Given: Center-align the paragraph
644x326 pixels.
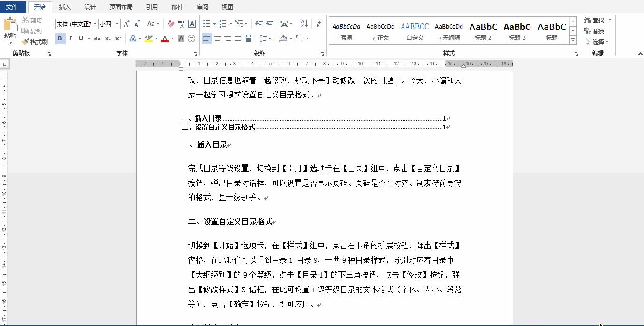Looking at the screenshot, I should [217, 38].
